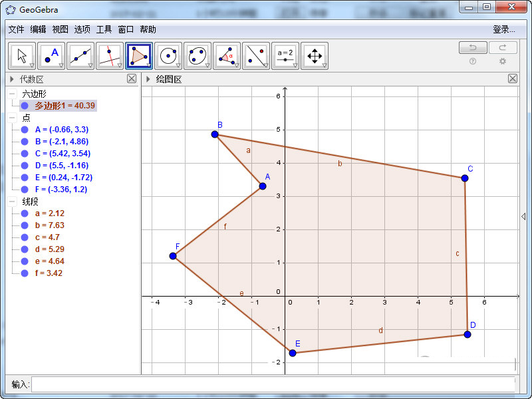Open the 工具 menu
The image size is (532, 399).
(104, 29)
